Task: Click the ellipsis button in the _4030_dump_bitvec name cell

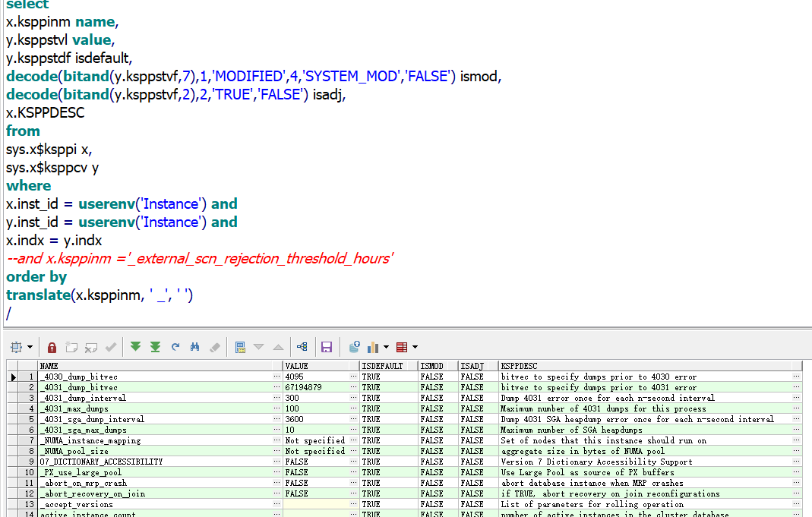Action: 276,377
